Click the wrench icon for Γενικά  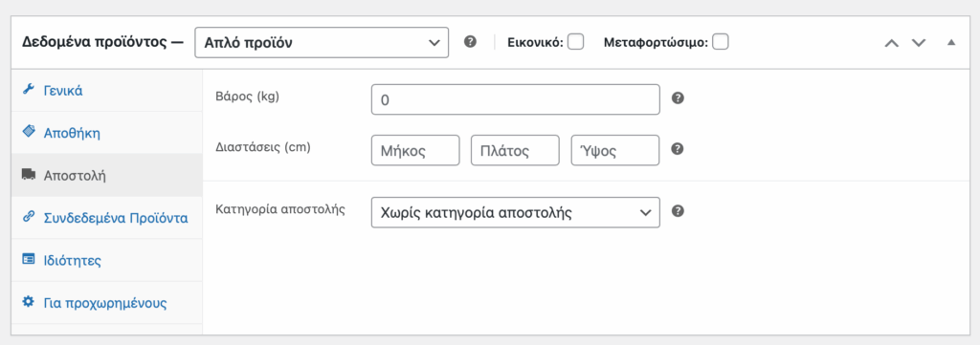[28, 90]
